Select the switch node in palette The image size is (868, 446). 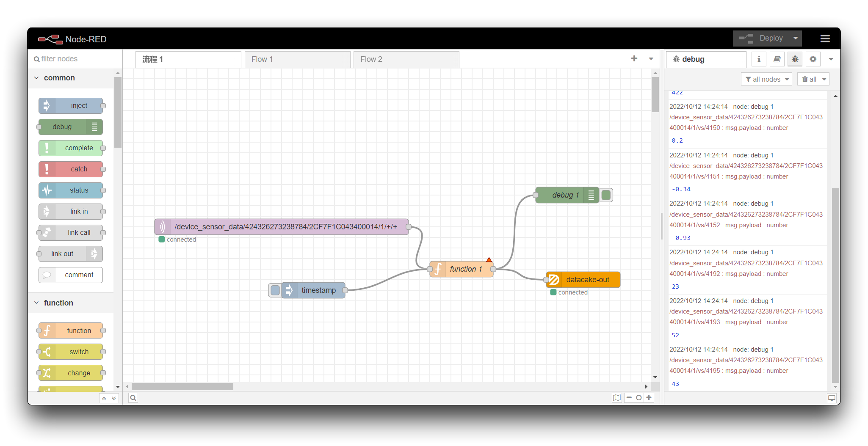(71, 352)
